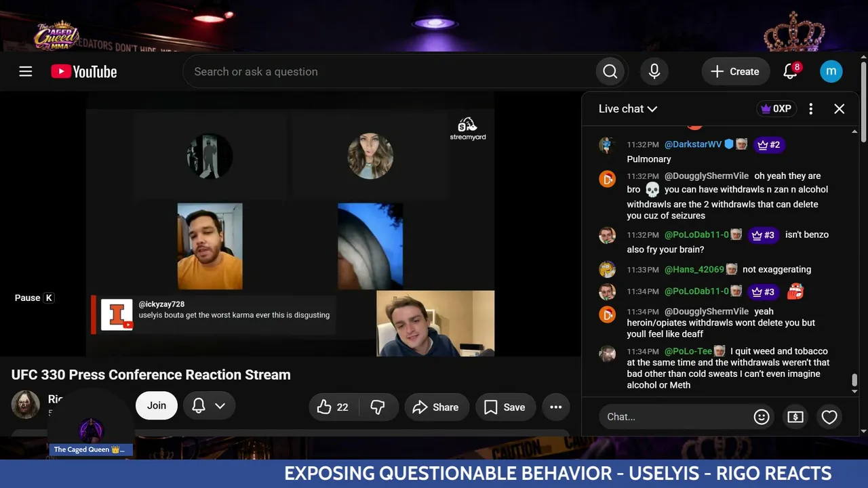Image resolution: width=868 pixels, height=488 pixels.
Task: Open Super Chat dollar icon
Action: [x=795, y=417]
